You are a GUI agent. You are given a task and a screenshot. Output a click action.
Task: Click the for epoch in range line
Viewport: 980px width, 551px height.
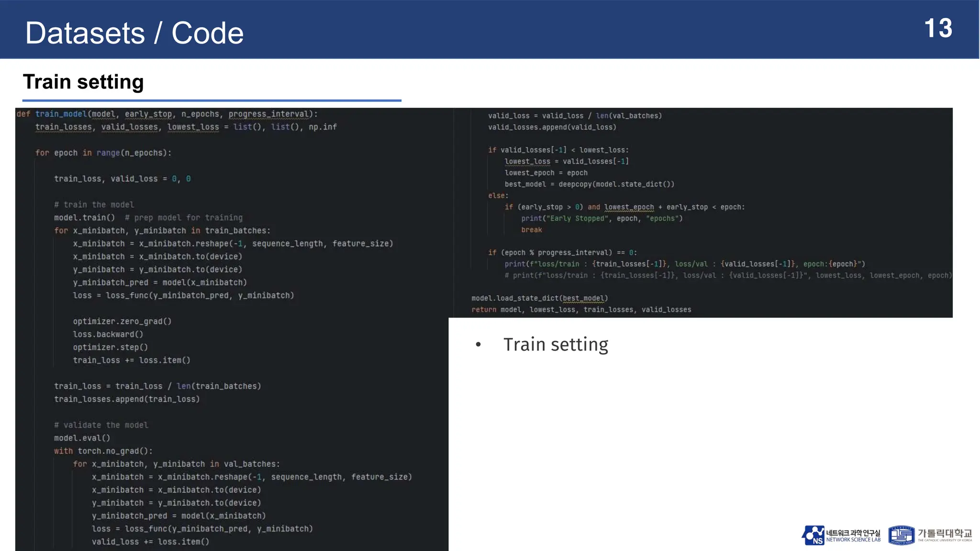[103, 153]
